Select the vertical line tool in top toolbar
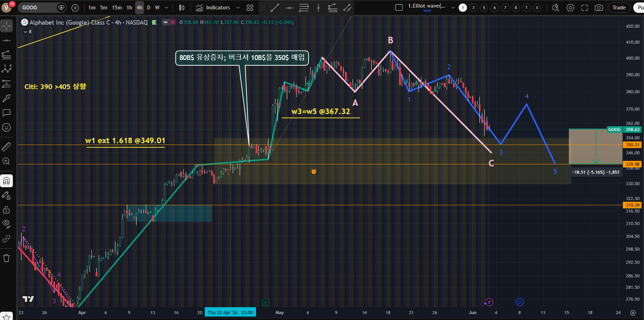Image resolution: width=644 pixels, height=320 pixels. tap(318, 8)
